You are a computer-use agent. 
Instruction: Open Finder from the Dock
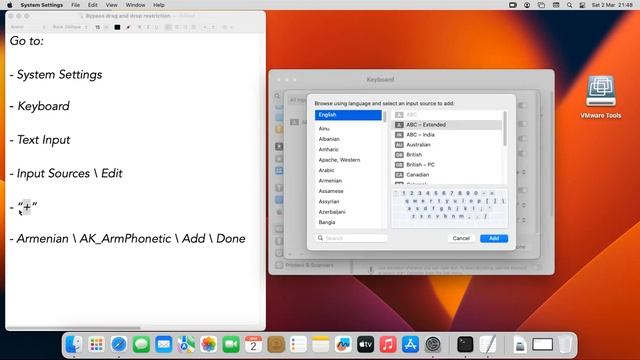pyautogui.click(x=73, y=344)
